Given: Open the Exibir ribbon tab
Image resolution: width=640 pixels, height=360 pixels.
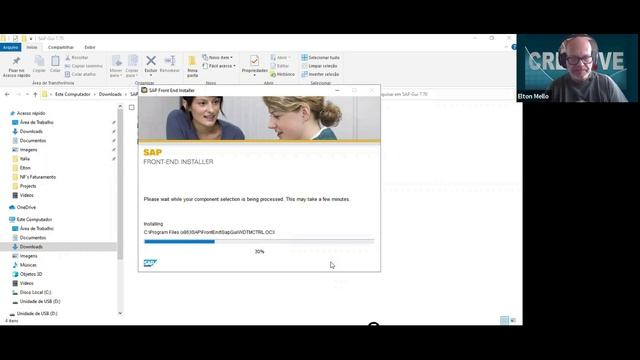Looking at the screenshot, I should pyautogui.click(x=90, y=47).
